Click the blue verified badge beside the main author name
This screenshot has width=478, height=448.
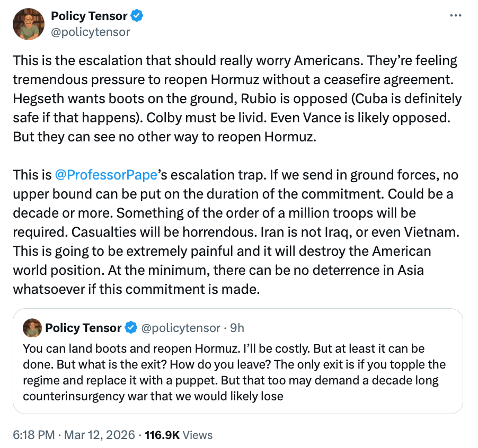137,16
